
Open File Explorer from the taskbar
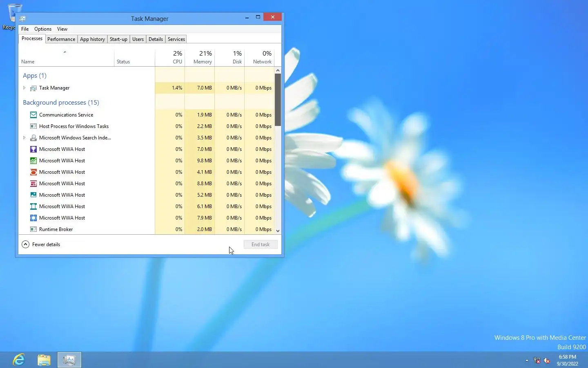[x=44, y=360]
